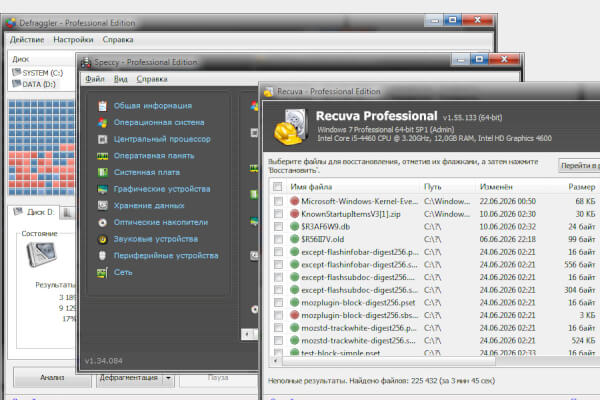Open the Сеть network icon
600x400 pixels.
(x=102, y=273)
